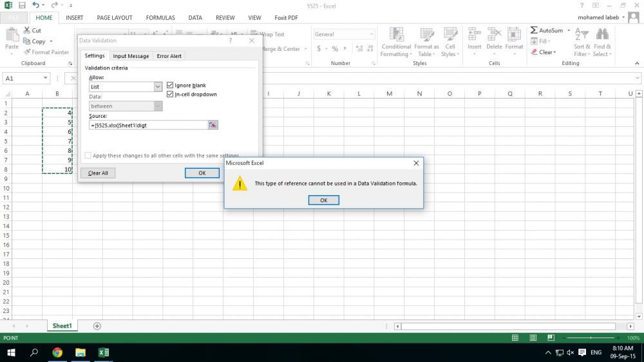Click range selector icon in Source box

click(213, 125)
